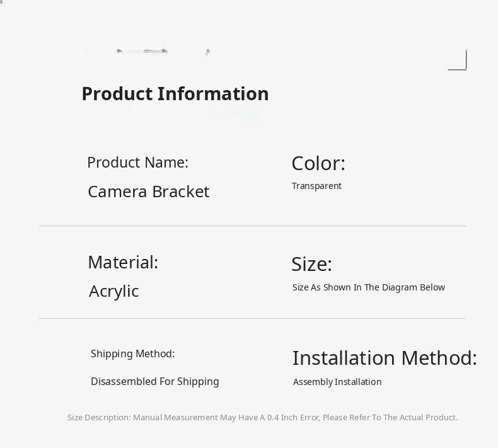
Task: Click the "Size:" label
Action: [x=311, y=264]
